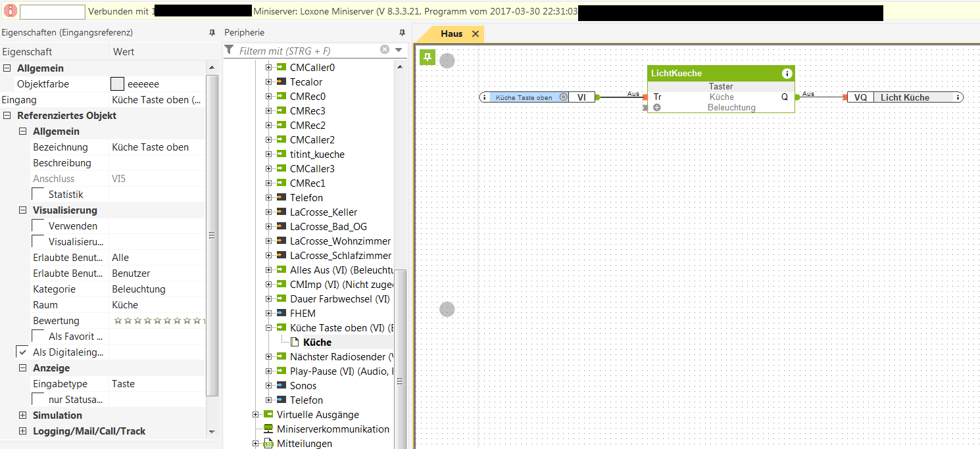Image resolution: width=980 pixels, height=449 pixels.
Task: Select Dauer Farbwechsel (VI) tree item
Action: pos(340,299)
